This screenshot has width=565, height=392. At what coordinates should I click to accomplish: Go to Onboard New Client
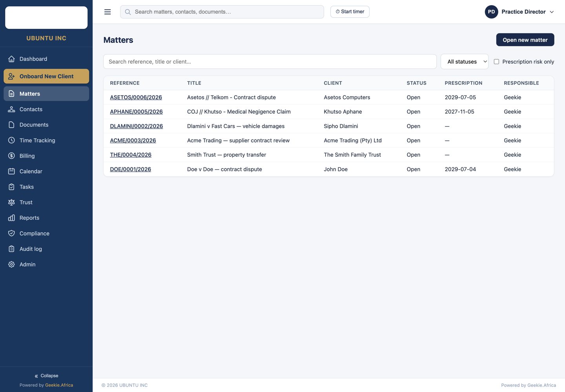point(46,76)
